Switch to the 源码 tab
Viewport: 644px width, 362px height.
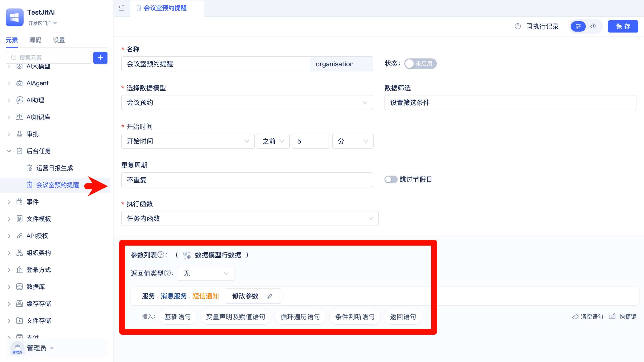[35, 40]
